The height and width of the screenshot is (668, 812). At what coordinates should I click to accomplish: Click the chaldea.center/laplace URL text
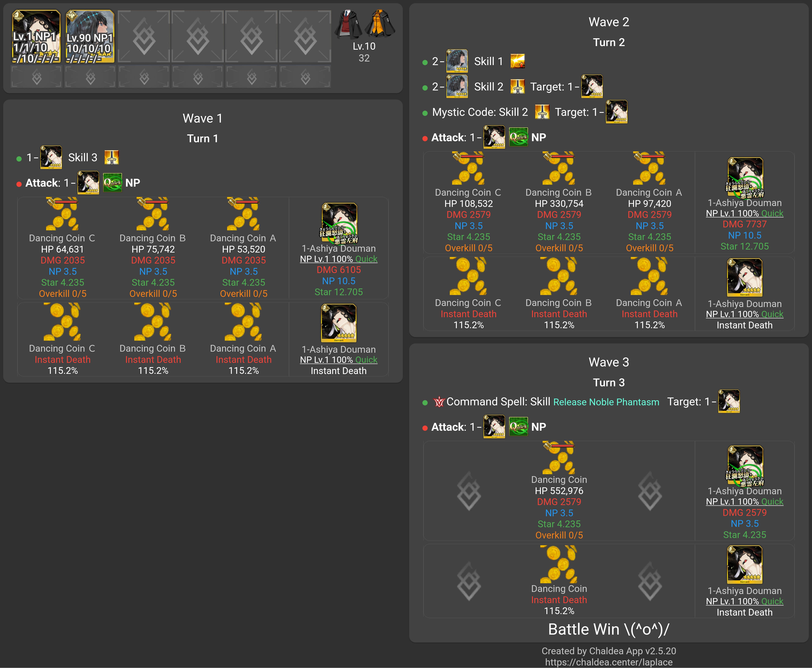pos(609,662)
